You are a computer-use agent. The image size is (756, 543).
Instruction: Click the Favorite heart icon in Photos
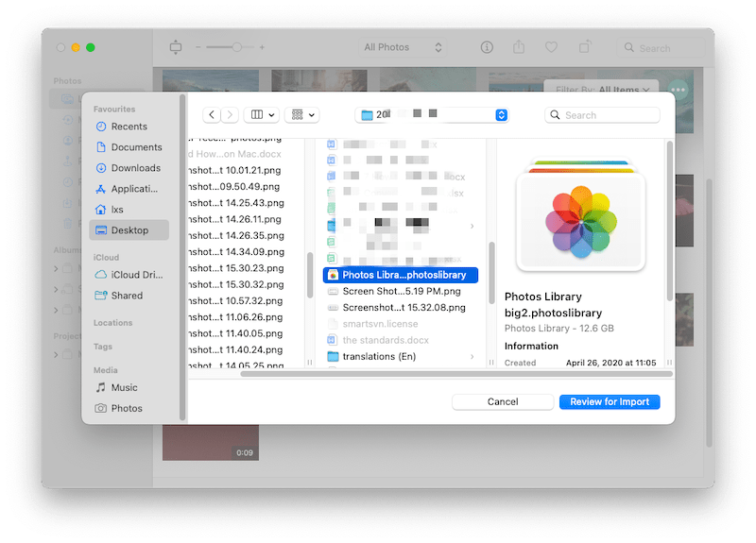(x=551, y=47)
